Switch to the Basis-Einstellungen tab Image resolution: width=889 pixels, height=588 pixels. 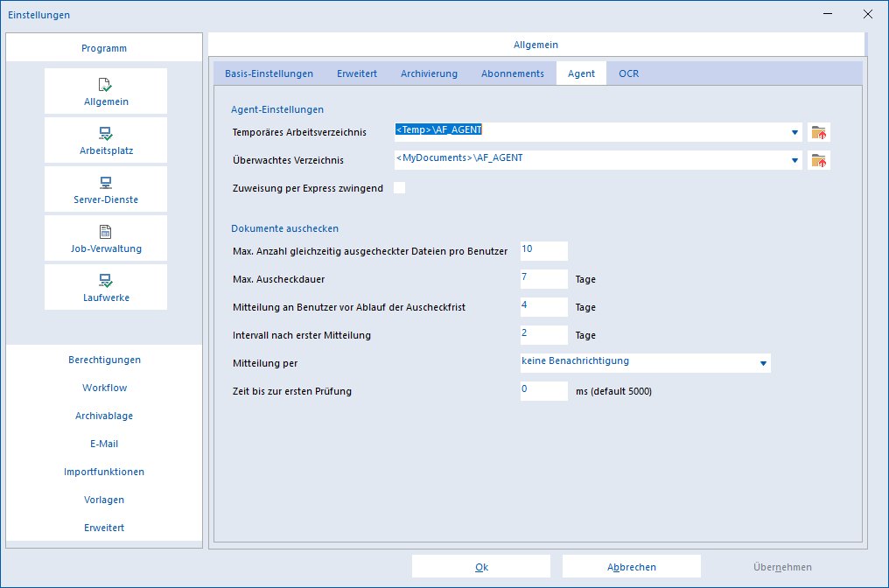pos(269,73)
